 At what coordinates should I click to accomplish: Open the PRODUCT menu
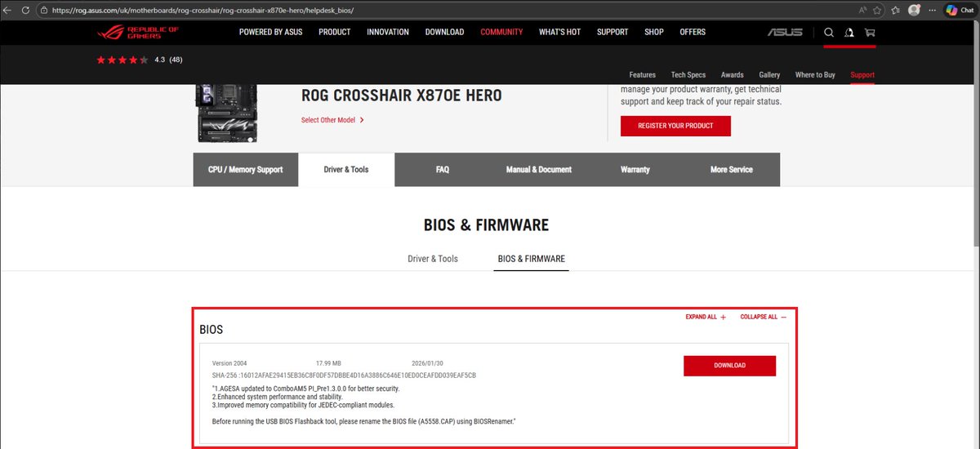click(x=335, y=32)
